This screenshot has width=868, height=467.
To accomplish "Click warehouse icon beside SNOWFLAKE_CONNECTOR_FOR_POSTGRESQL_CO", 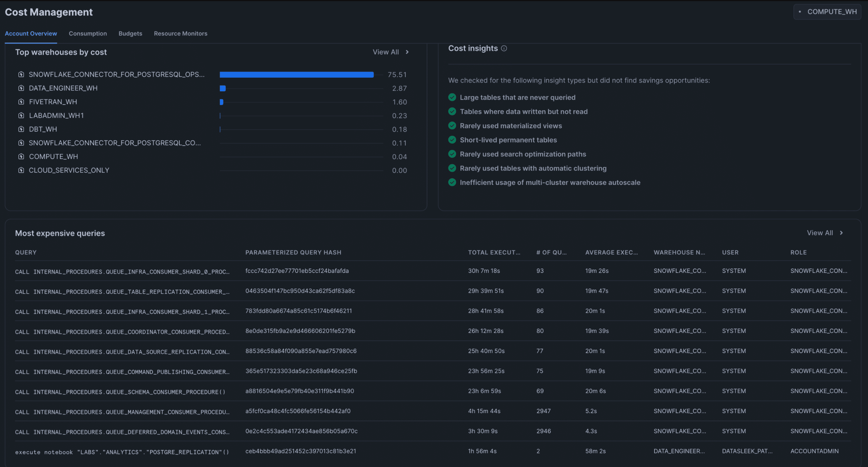I will tap(21, 143).
